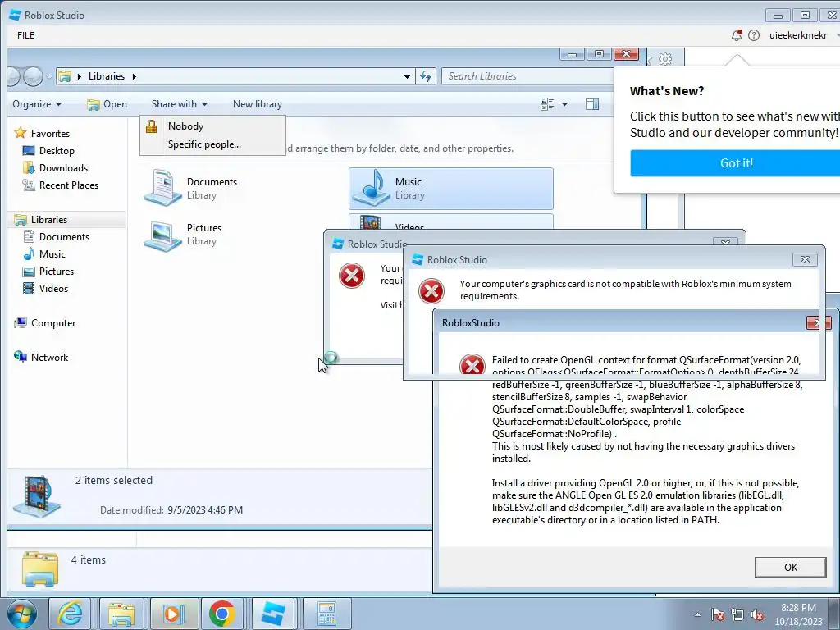Screen dimensions: 840x630
Task: Click the Videos library item in main pane
Action: pos(450,221)
